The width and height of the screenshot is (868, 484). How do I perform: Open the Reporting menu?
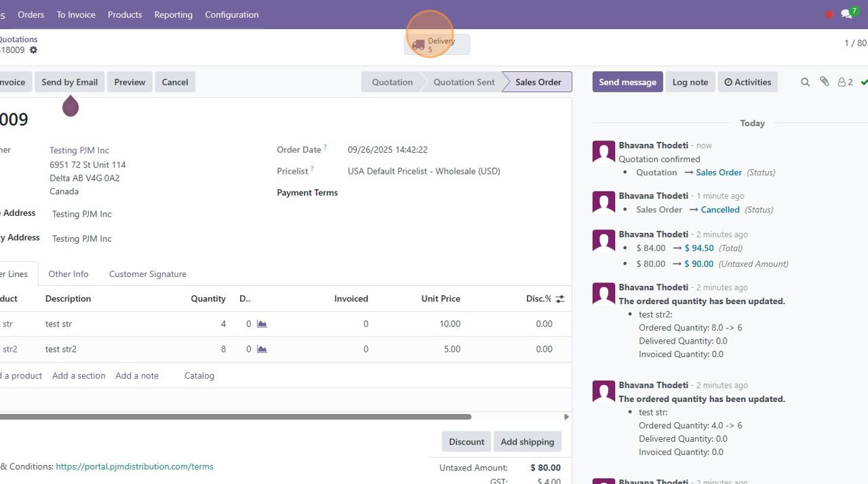click(173, 14)
